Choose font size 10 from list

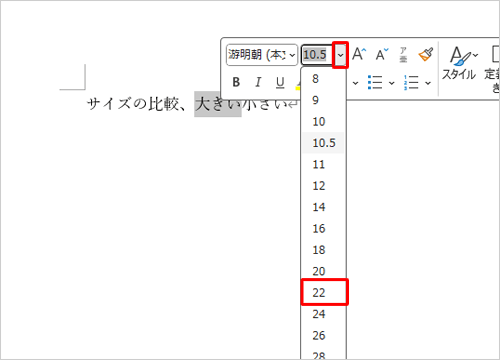click(323, 121)
